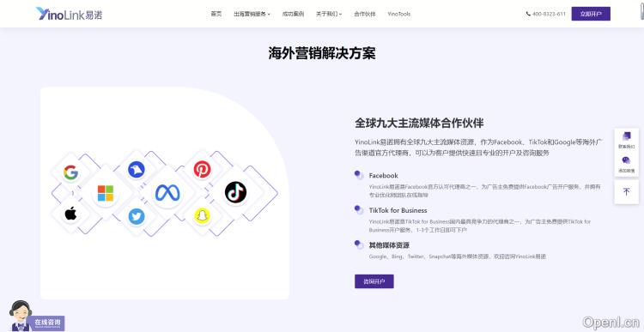Viewport: 644px width, 332px height.
Task: Click the Google, Bing, Twitter description line
Action: pyautogui.click(x=457, y=257)
